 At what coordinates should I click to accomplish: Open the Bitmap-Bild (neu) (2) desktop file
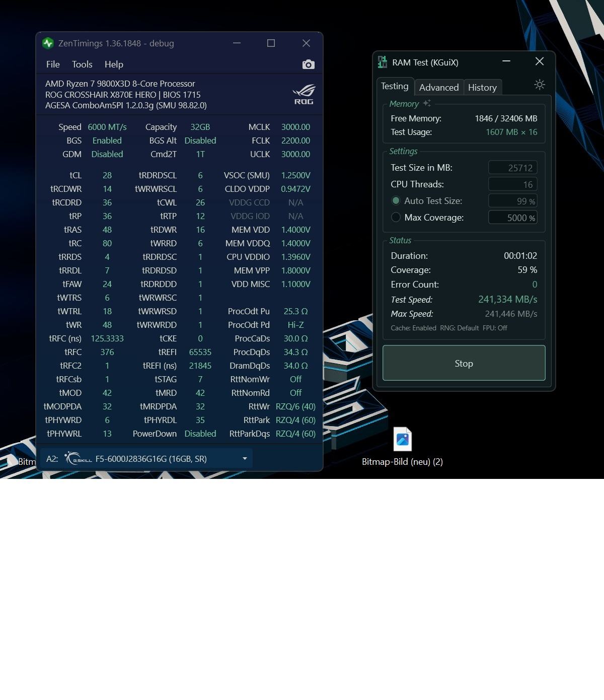402,446
